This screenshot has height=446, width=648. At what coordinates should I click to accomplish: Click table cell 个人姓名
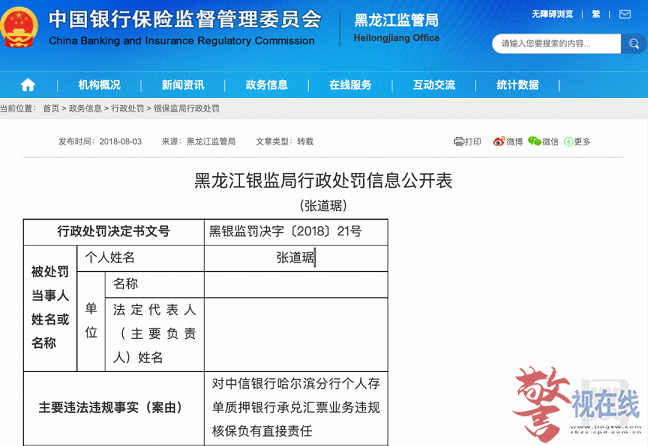pos(141,258)
